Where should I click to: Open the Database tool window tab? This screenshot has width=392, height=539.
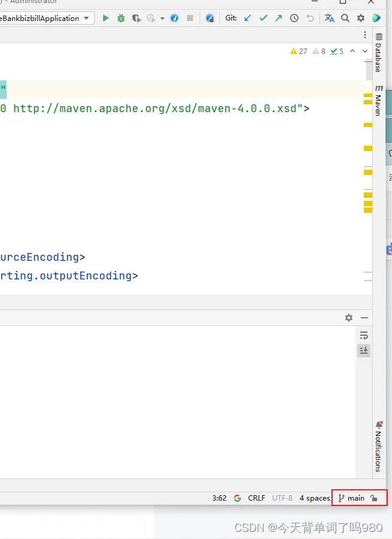pos(379,52)
